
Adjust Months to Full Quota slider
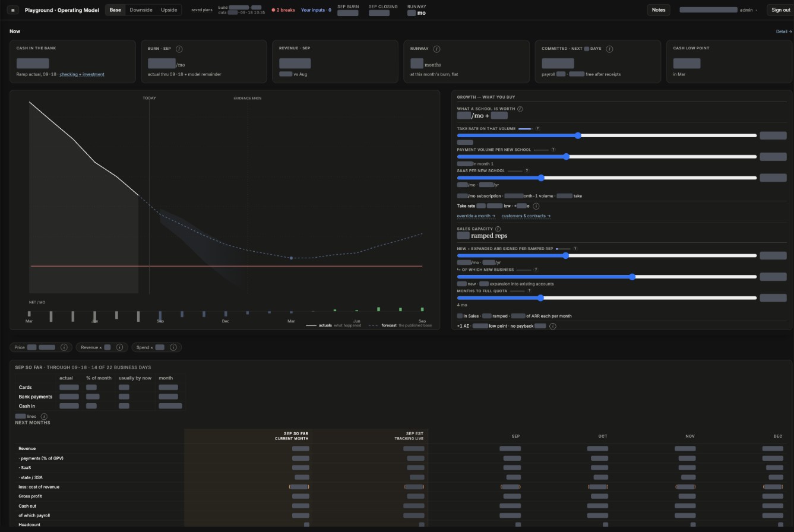click(x=606, y=297)
